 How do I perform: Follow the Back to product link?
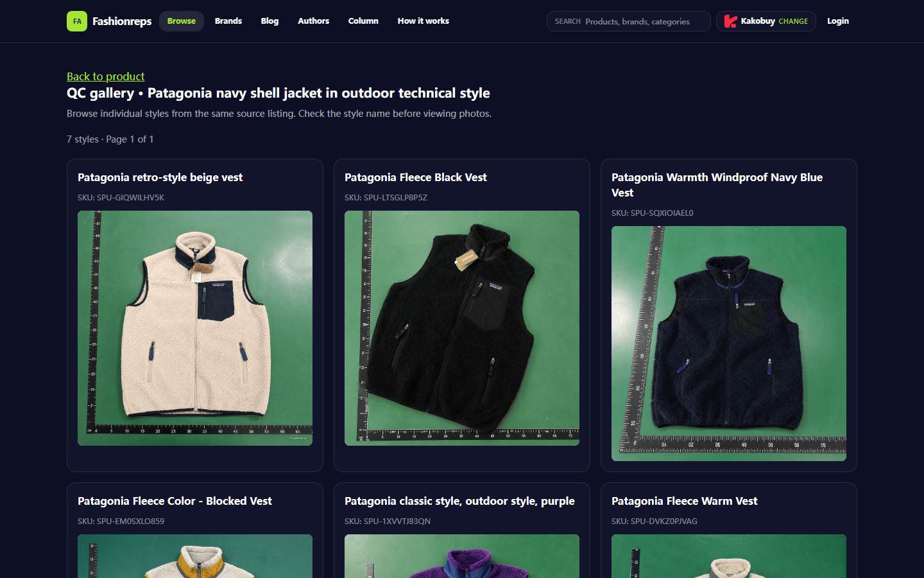click(x=106, y=76)
